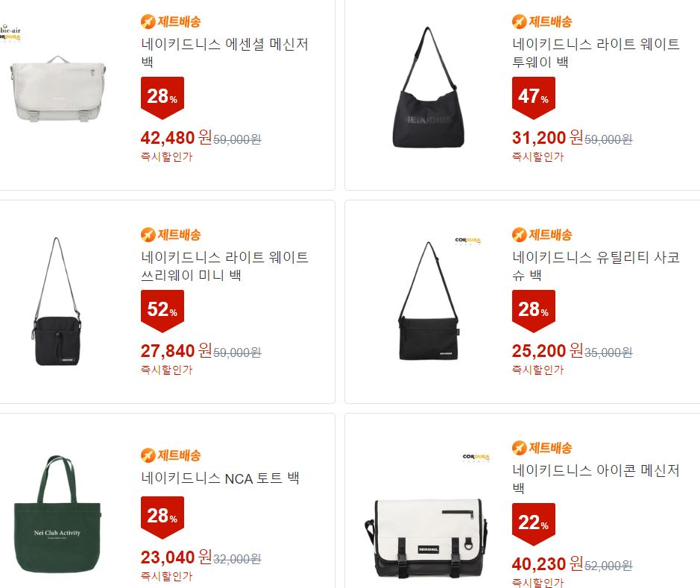700x588 pixels.
Task: Select the black two-way shoulder bag image
Action: point(428,87)
